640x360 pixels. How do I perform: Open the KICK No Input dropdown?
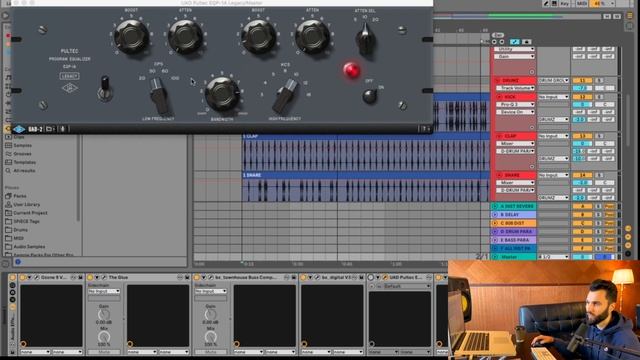pyautogui.click(x=553, y=97)
